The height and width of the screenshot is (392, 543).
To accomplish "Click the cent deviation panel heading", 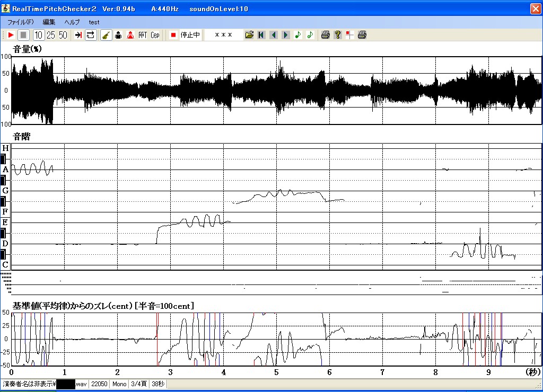I will click(x=103, y=306).
